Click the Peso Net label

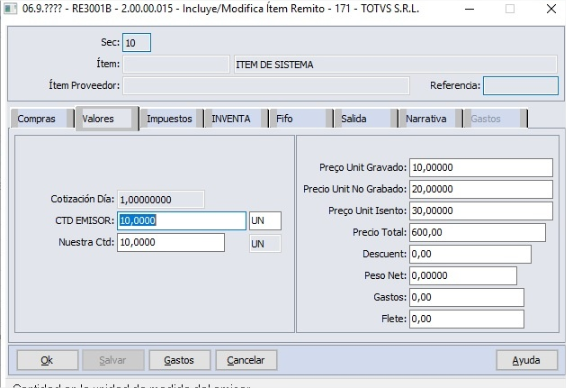(386, 276)
